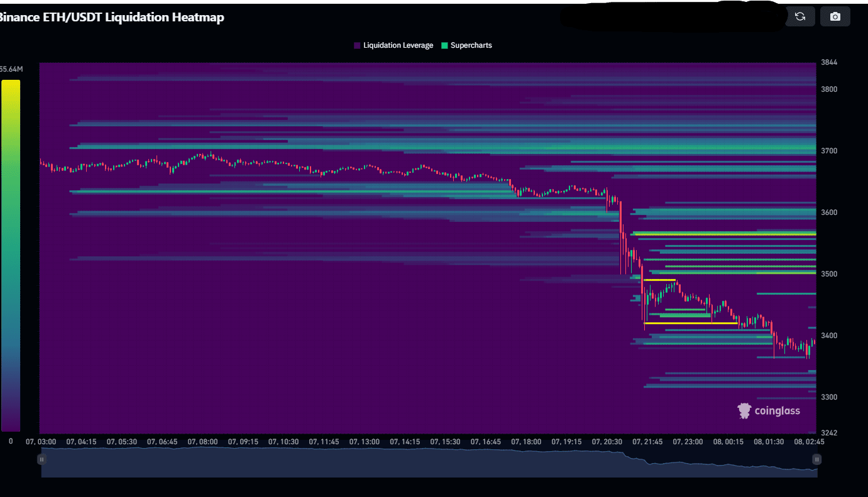Click the 3700 price axis label
Screen dimensions: 868x497
(x=828, y=151)
